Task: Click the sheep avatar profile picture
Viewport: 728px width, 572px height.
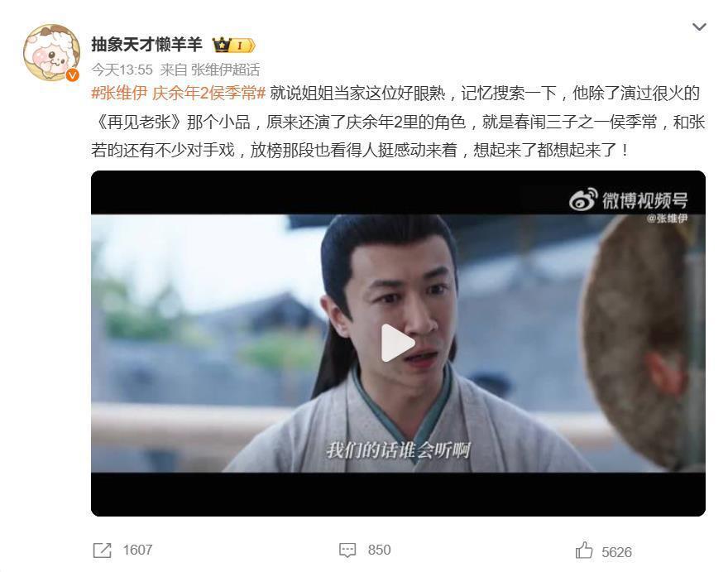Action: tap(51, 52)
